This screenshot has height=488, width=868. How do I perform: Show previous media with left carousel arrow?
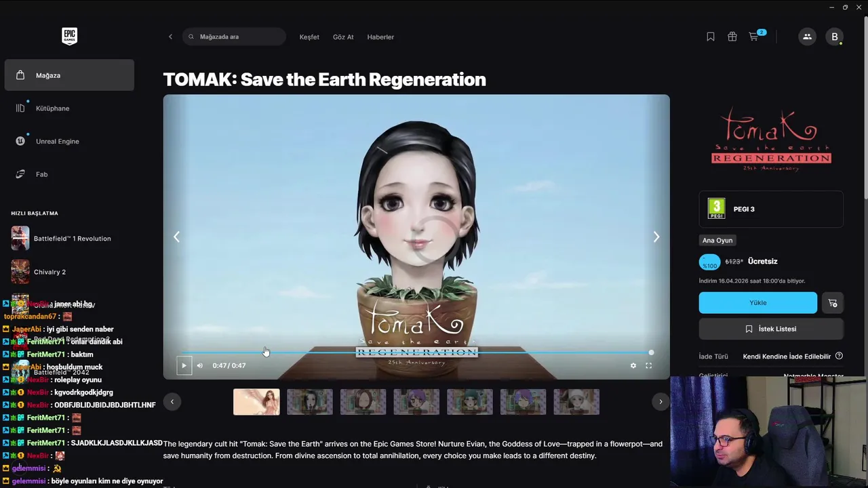pyautogui.click(x=176, y=237)
